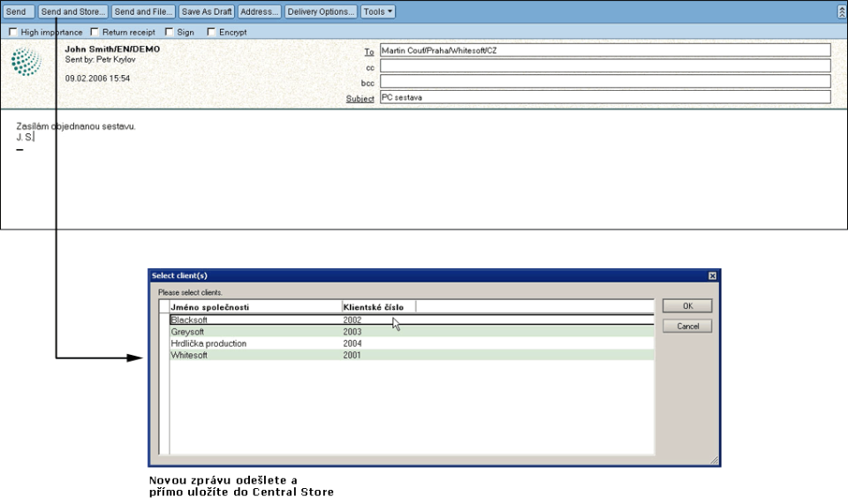Select the Greysoft client row
Image resolution: width=848 pixels, height=504 pixels.
tap(254, 332)
